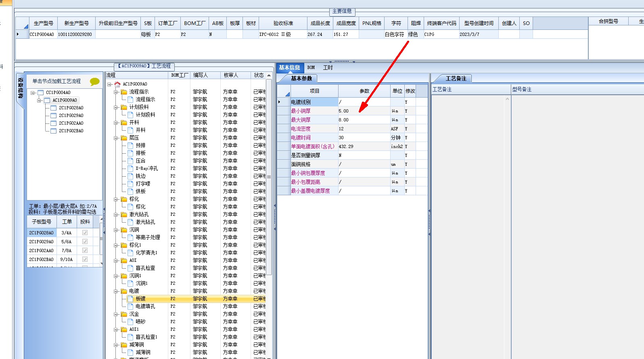Collapse the AC1PG009A0 structure node

point(39,100)
